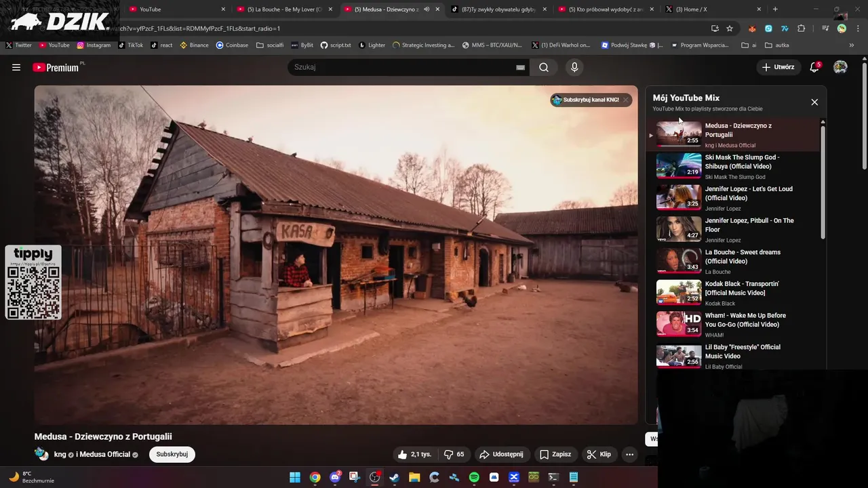The image size is (868, 488).
Task: Open Discord from the taskbar
Action: click(335, 477)
